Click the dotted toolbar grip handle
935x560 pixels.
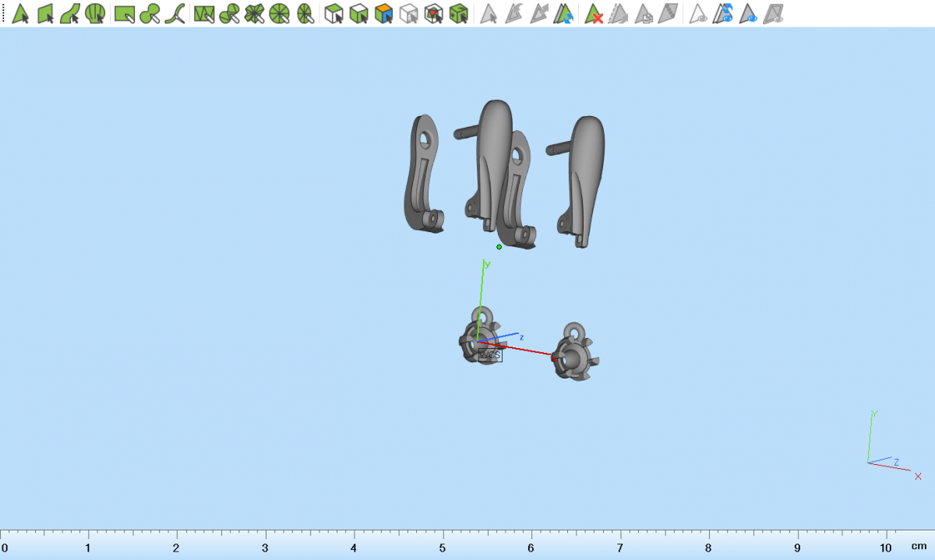pyautogui.click(x=5, y=13)
